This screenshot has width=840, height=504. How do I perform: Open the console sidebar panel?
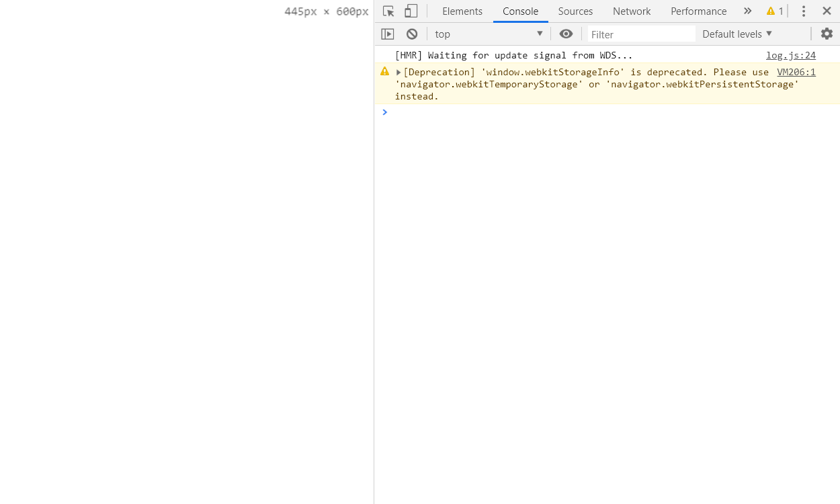tap(388, 34)
